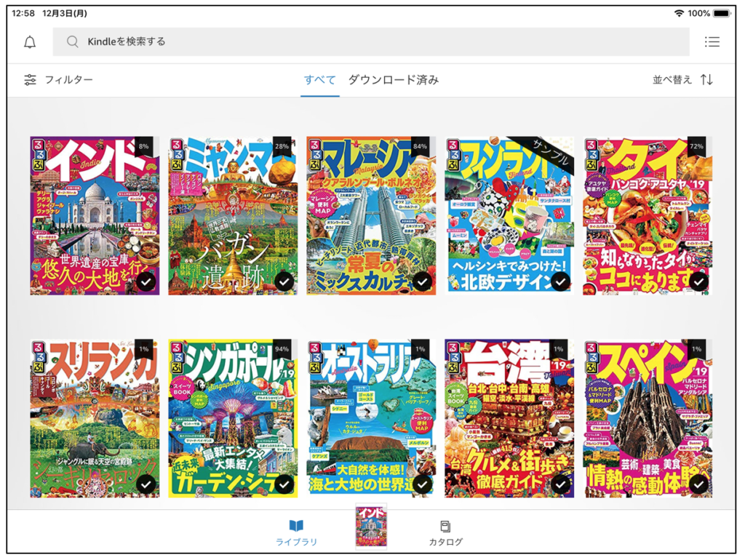Tap the 1% progress badge on Australia book
Screen dimensions: 745x560
coord(420,349)
